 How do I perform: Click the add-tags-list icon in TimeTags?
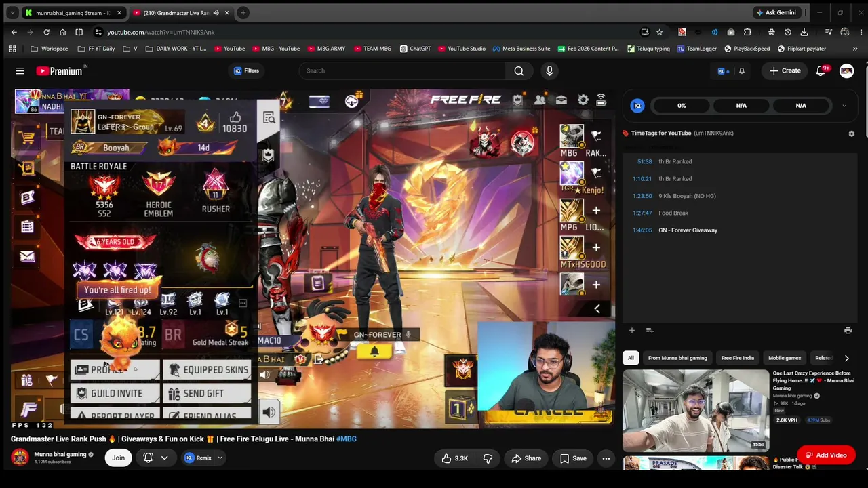(650, 331)
